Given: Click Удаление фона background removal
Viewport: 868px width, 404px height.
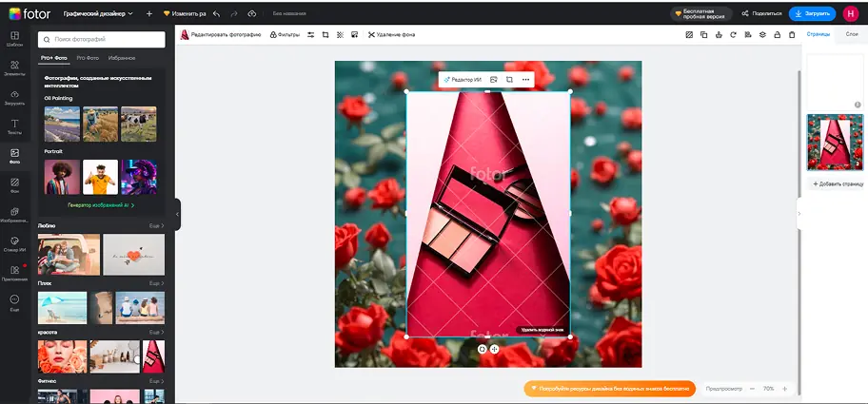Looking at the screenshot, I should pos(391,35).
